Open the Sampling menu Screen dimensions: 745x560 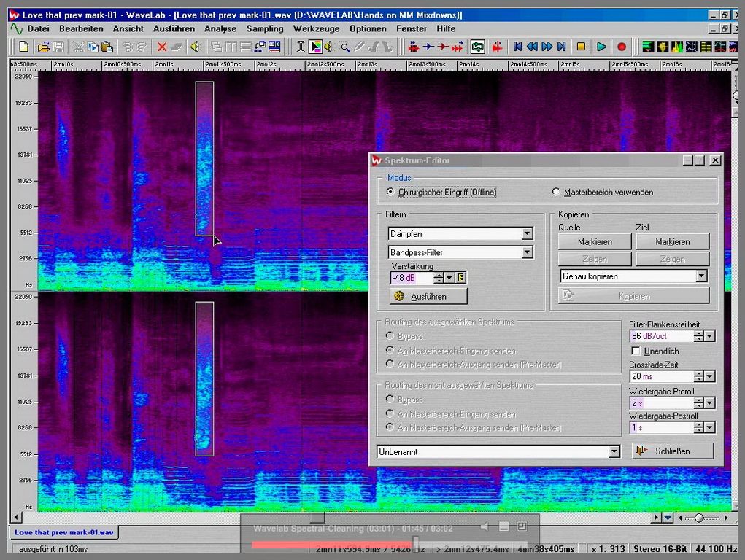coord(265,28)
